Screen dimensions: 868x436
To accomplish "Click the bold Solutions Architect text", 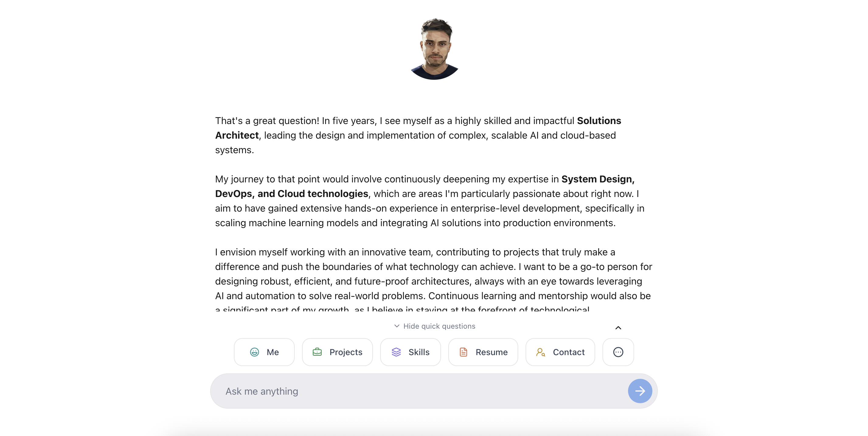I will (418, 128).
